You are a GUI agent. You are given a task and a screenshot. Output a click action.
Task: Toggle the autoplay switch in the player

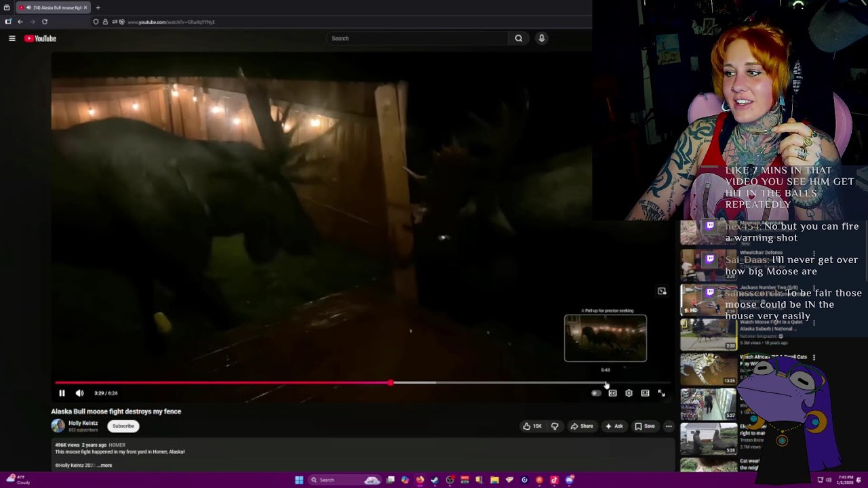click(x=596, y=393)
